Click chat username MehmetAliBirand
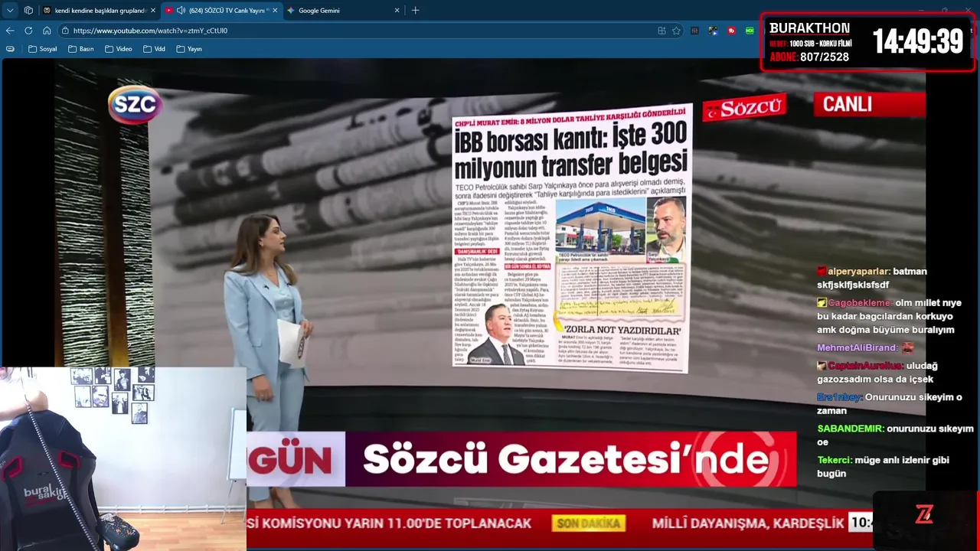Screen dimensions: 980x551 pos(857,347)
